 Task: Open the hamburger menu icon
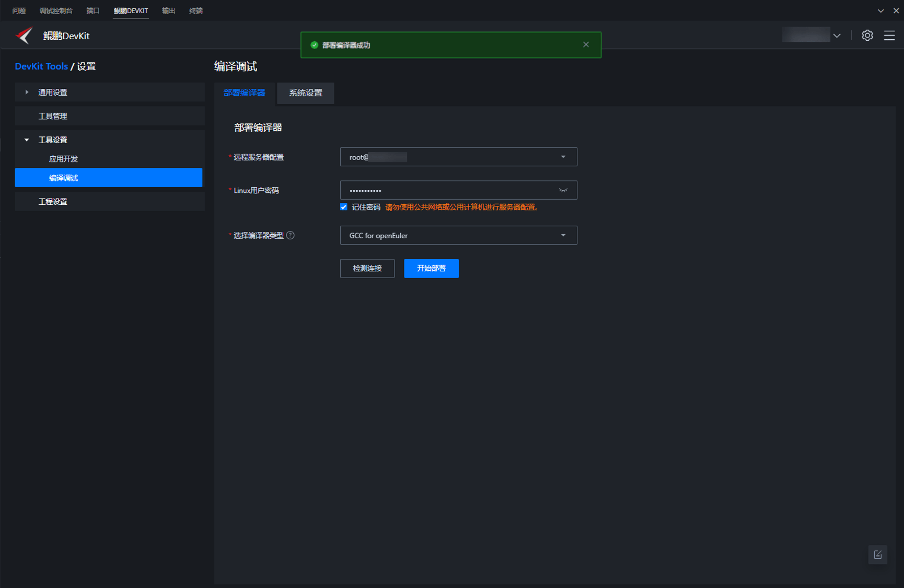click(x=889, y=36)
